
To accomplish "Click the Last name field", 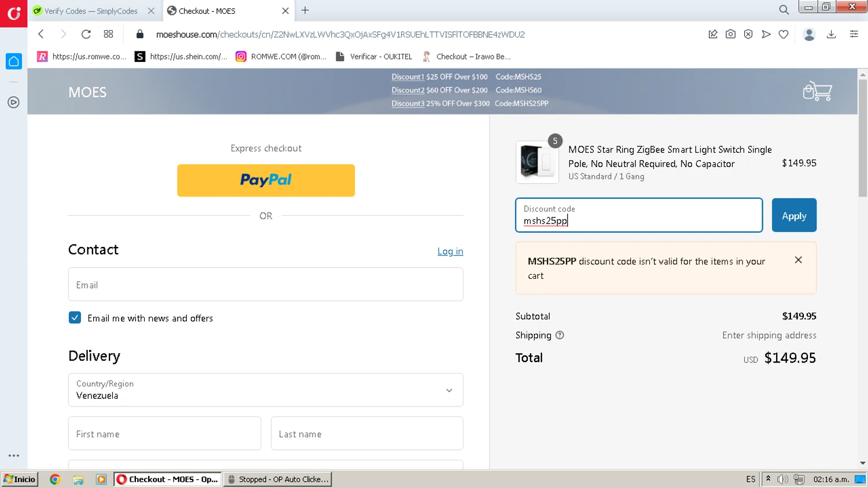I will coord(367,433).
